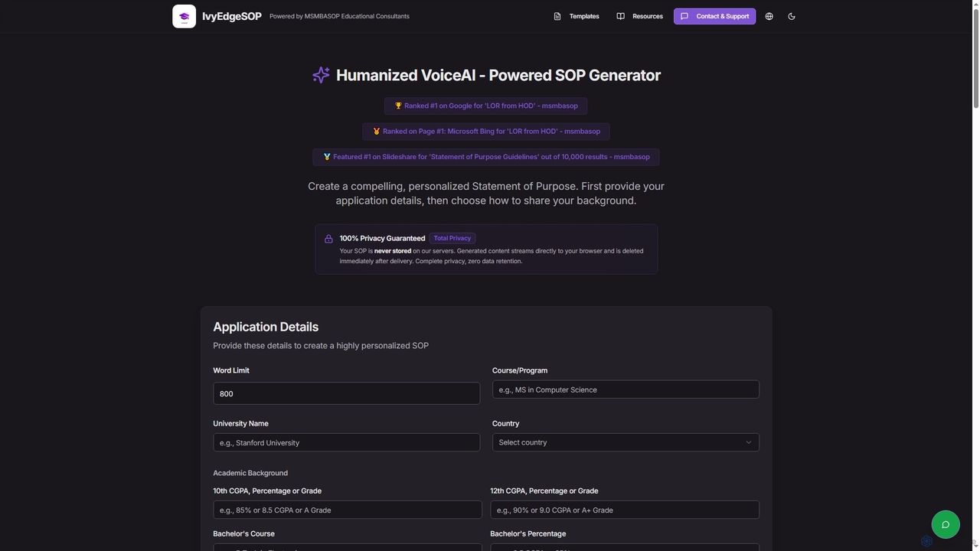This screenshot has height=551, width=980.
Task: Click the '100% Privacy Guaranteed' heading
Action: click(x=382, y=238)
